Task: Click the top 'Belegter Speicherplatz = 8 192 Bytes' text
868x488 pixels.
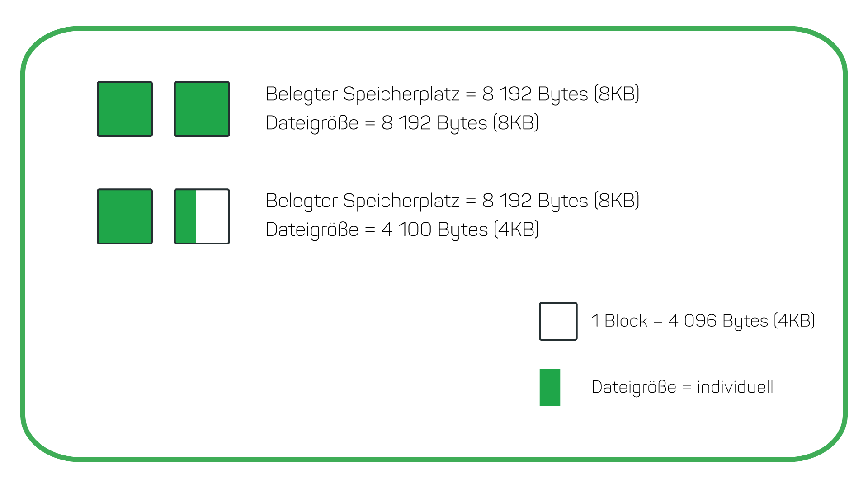Action: pos(452,94)
